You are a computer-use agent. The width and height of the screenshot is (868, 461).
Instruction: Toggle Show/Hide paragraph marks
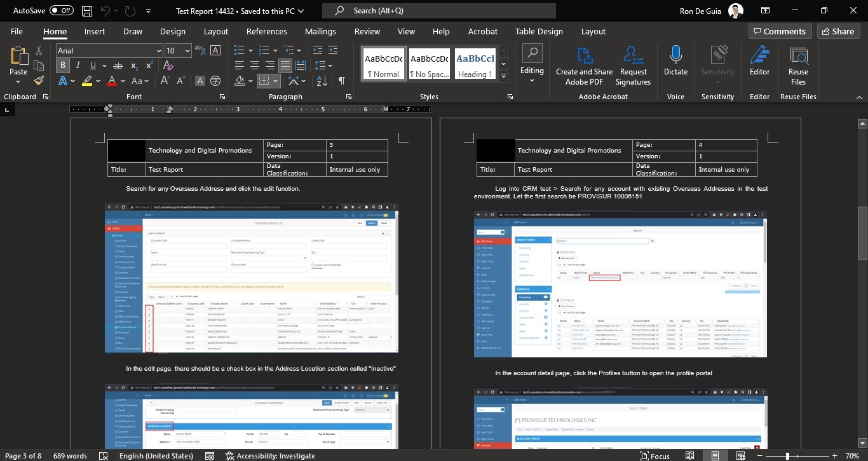pyautogui.click(x=341, y=81)
